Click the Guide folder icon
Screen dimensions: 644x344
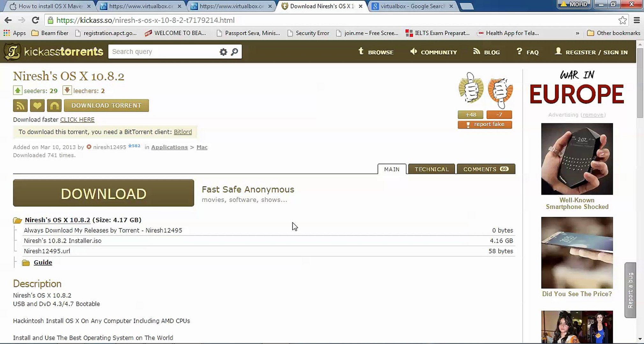pyautogui.click(x=26, y=263)
